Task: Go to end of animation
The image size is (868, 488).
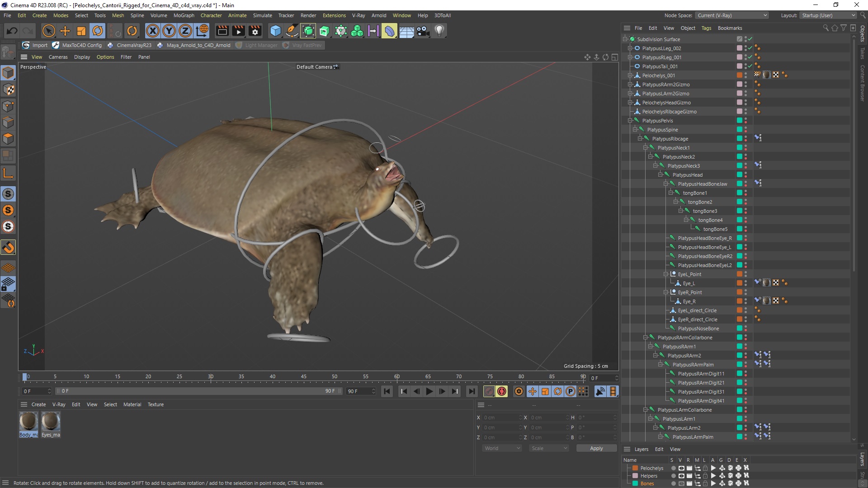Action: point(472,391)
